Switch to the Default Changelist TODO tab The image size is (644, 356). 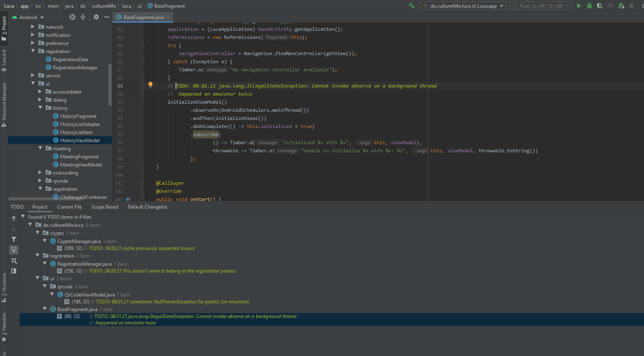coord(147,207)
